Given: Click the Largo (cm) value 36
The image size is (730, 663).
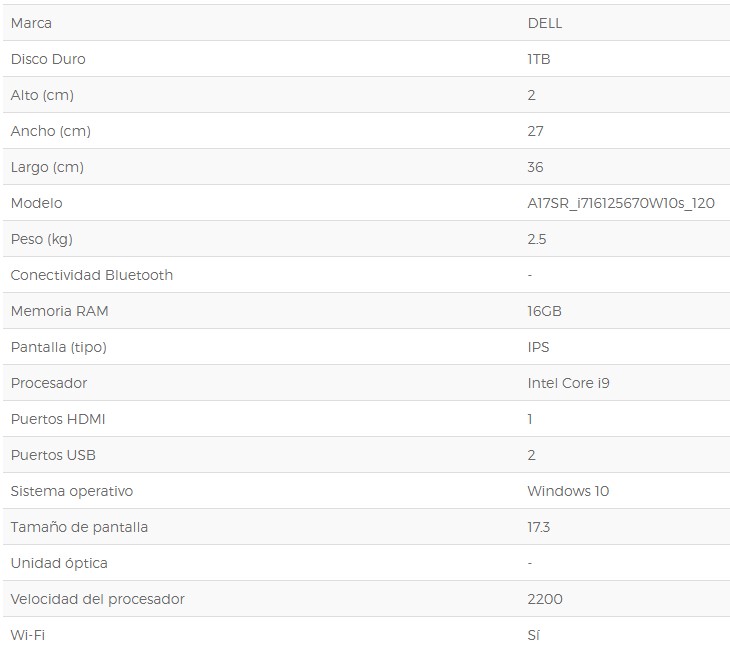Looking at the screenshot, I should point(535,167).
